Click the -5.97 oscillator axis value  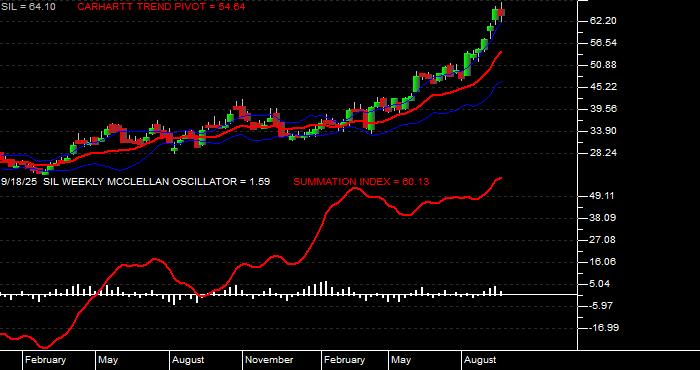[x=601, y=306]
